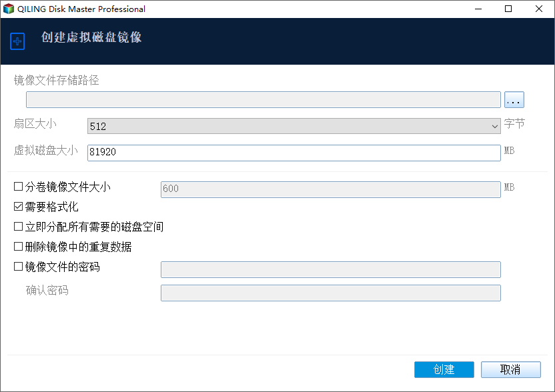Open the browse button for image file path
The height and width of the screenshot is (392, 555).
pyautogui.click(x=514, y=99)
